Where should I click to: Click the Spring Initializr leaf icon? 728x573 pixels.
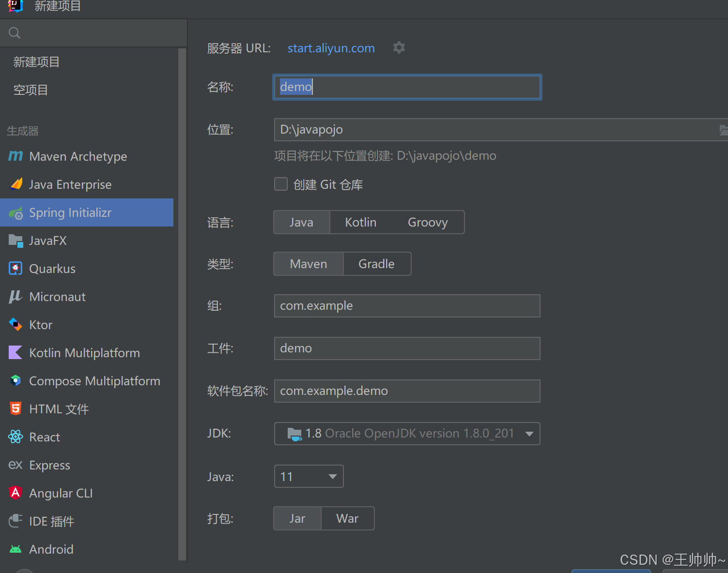[x=16, y=213]
